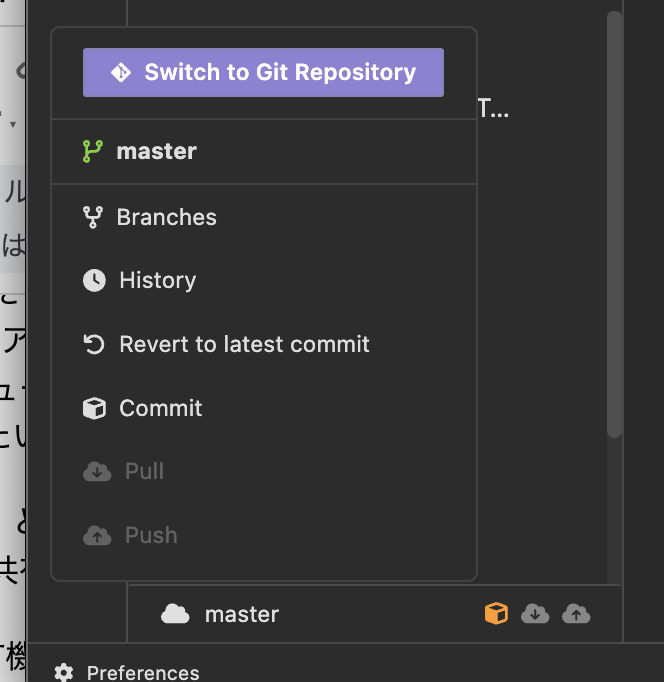Click the revert circular arrow icon
664x682 pixels.
94,344
